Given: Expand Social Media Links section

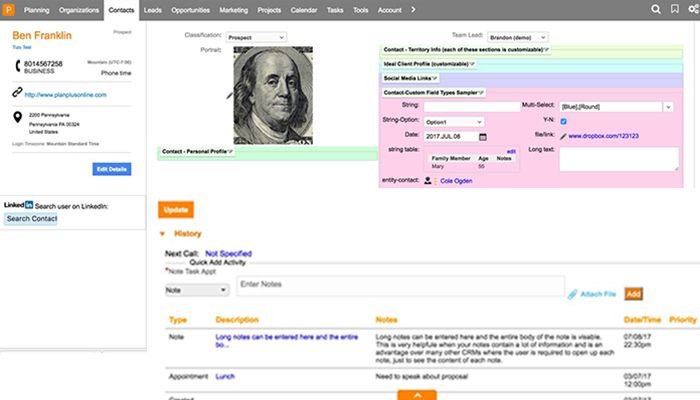Looking at the screenshot, I should pos(410,78).
